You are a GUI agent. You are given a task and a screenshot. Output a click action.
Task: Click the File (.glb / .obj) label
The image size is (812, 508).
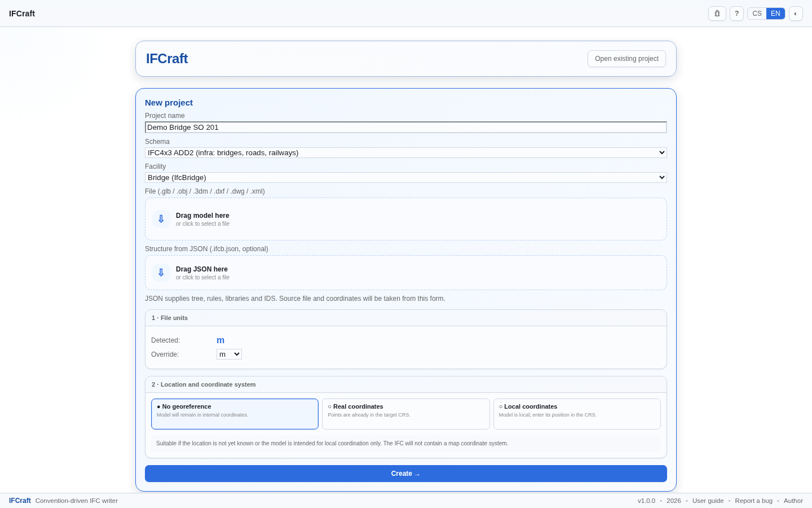tap(205, 191)
